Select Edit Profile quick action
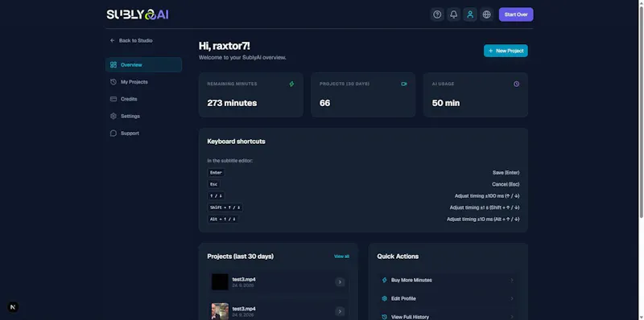Viewport: 644px width, 320px height. click(x=448, y=298)
